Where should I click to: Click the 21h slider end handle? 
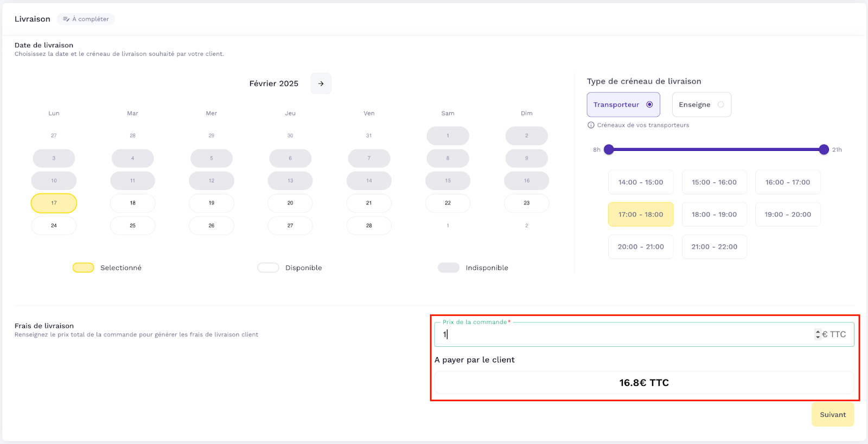point(824,150)
